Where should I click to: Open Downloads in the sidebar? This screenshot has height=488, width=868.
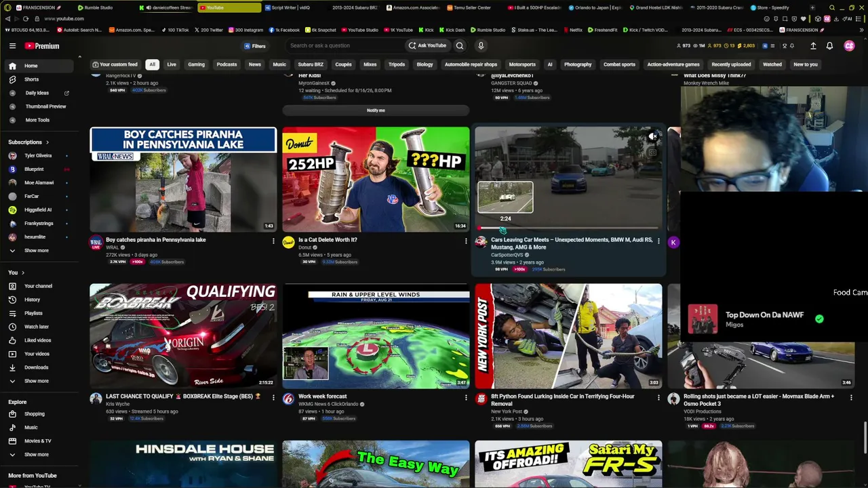coord(36,367)
